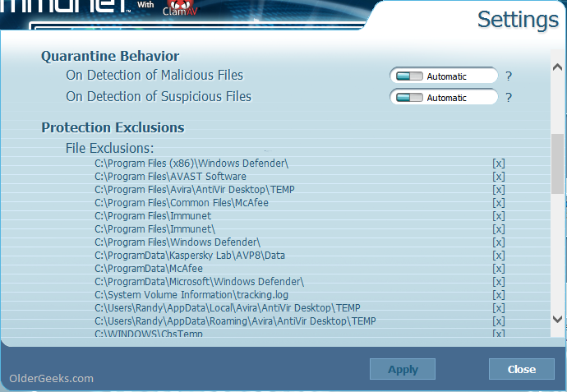The image size is (567, 392).
Task: Click the ClamAV logo
Action: (180, 8)
